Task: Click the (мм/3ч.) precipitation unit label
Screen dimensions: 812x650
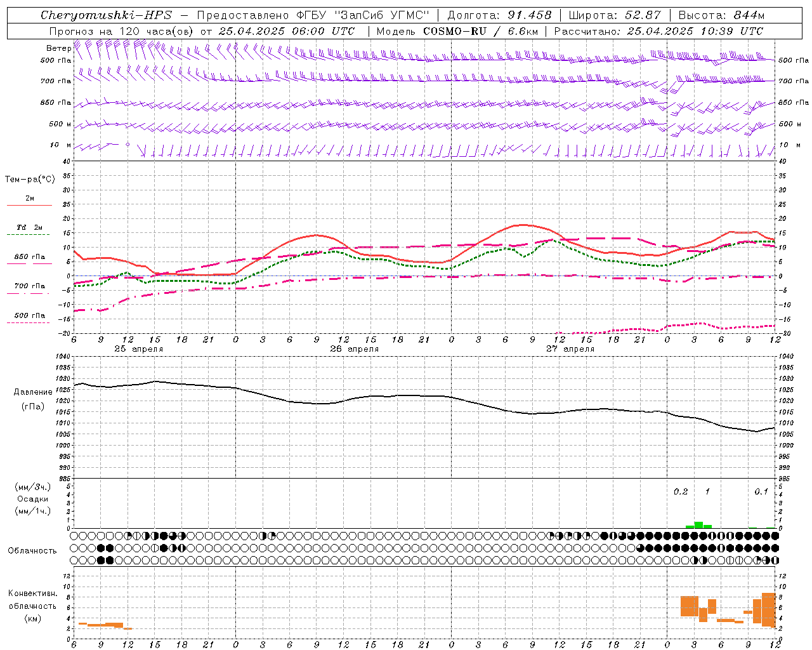Action: point(33,487)
